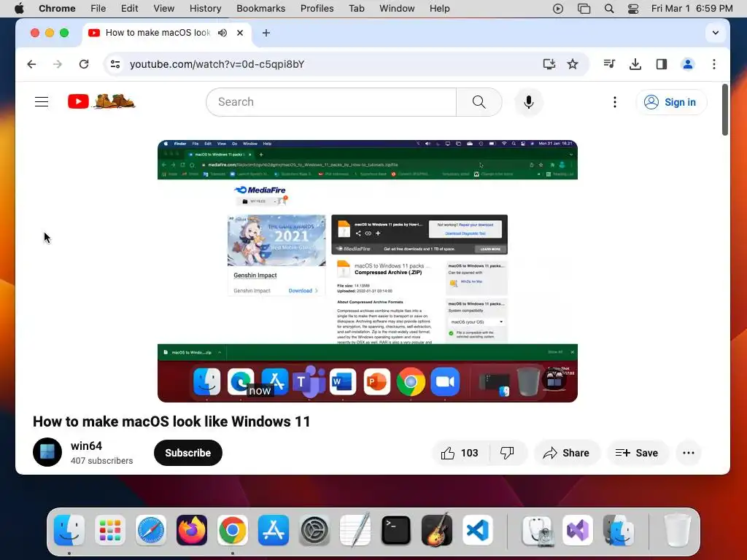Share this video

(x=566, y=453)
